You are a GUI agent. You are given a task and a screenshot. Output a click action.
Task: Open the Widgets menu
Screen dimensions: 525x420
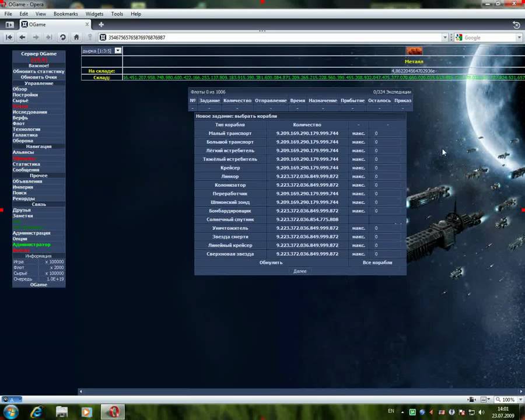pos(94,14)
